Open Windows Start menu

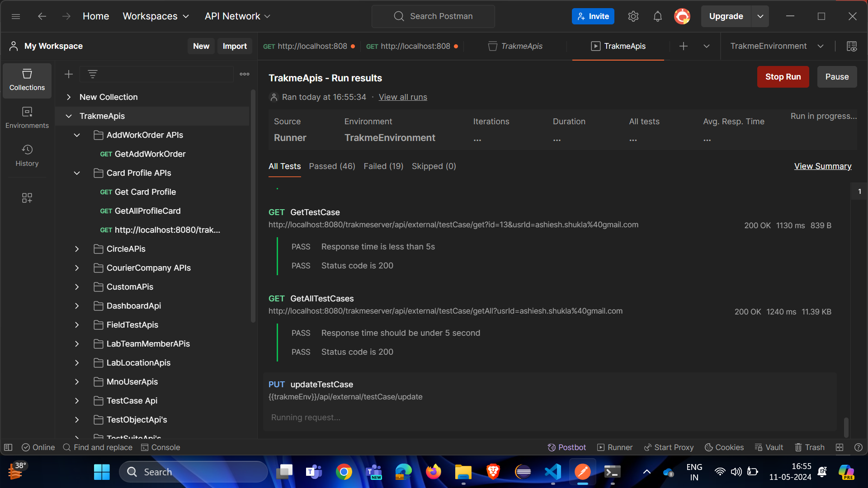pos(102,472)
